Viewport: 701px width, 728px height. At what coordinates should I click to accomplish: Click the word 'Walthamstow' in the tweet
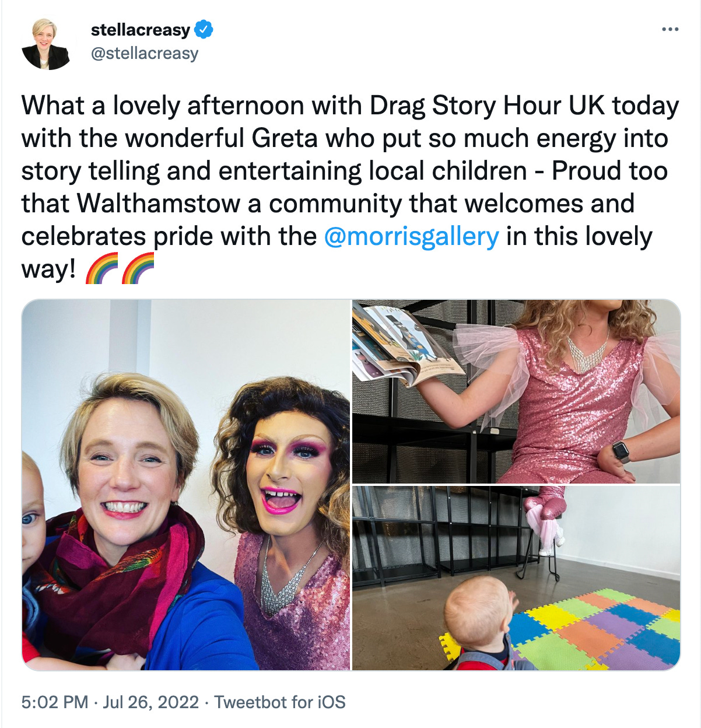[x=158, y=204]
